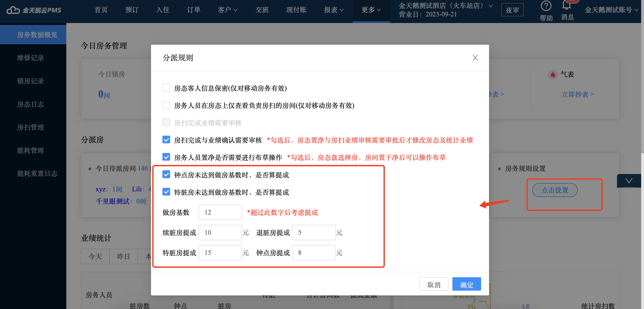Click the 千里眼测试: 0间 entry
The height and width of the screenshot is (309, 644).
pos(121,201)
